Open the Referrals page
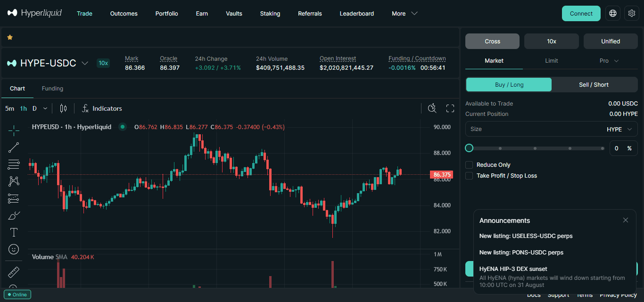 (x=310, y=14)
